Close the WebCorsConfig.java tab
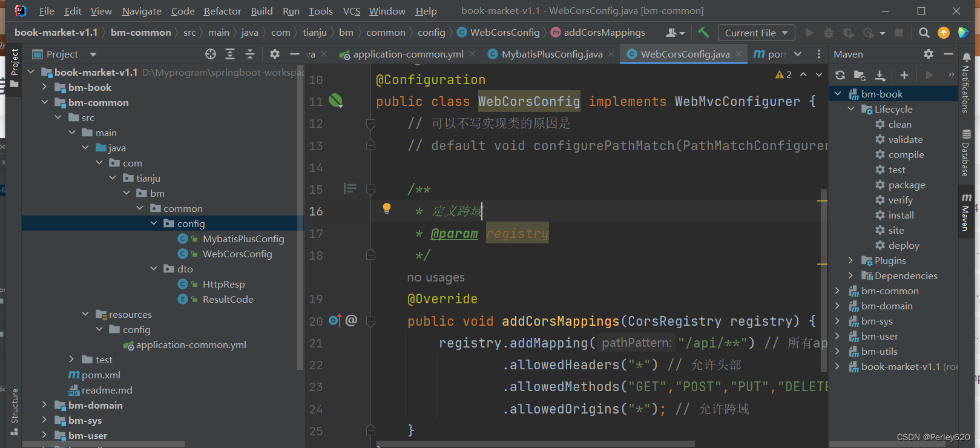 coord(738,54)
